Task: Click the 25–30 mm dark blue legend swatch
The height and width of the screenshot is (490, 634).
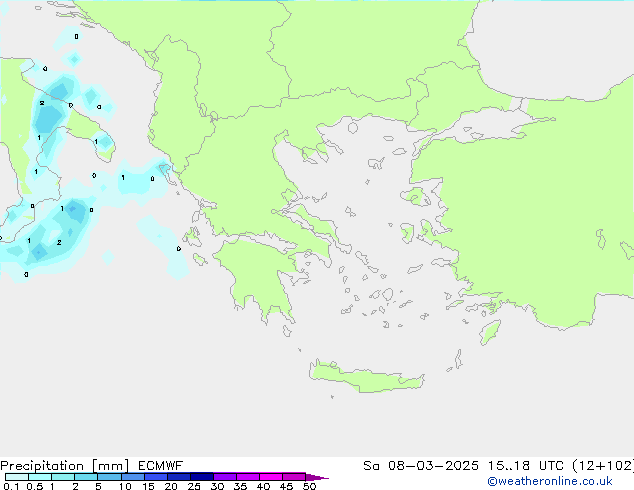Action: coord(202,477)
